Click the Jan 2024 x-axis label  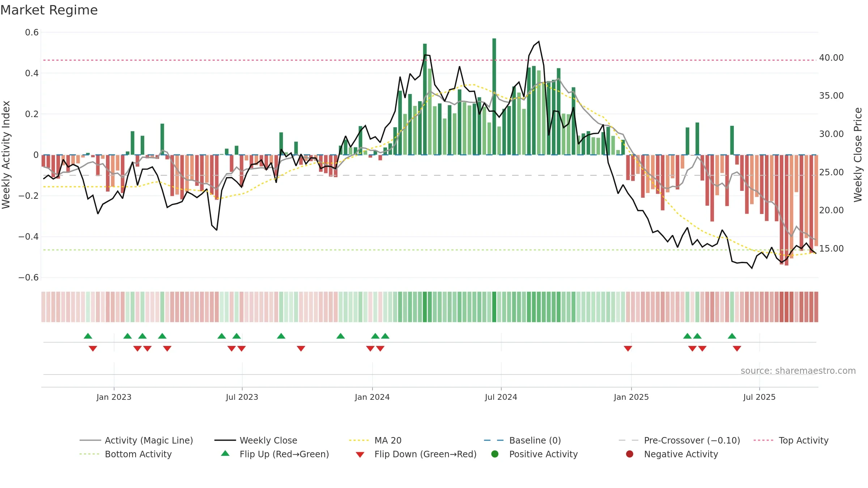(x=372, y=397)
